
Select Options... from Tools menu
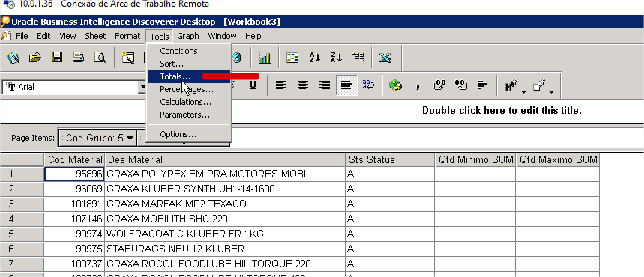coord(189,134)
